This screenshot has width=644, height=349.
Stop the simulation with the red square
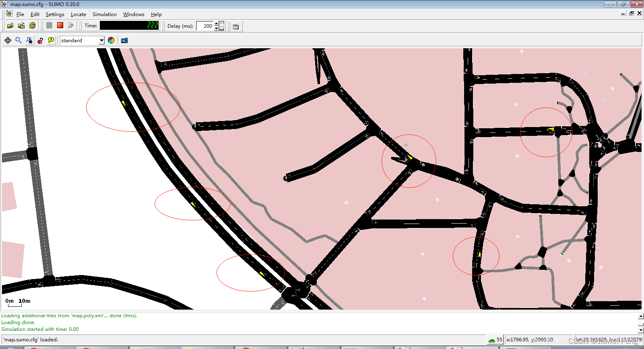60,25
